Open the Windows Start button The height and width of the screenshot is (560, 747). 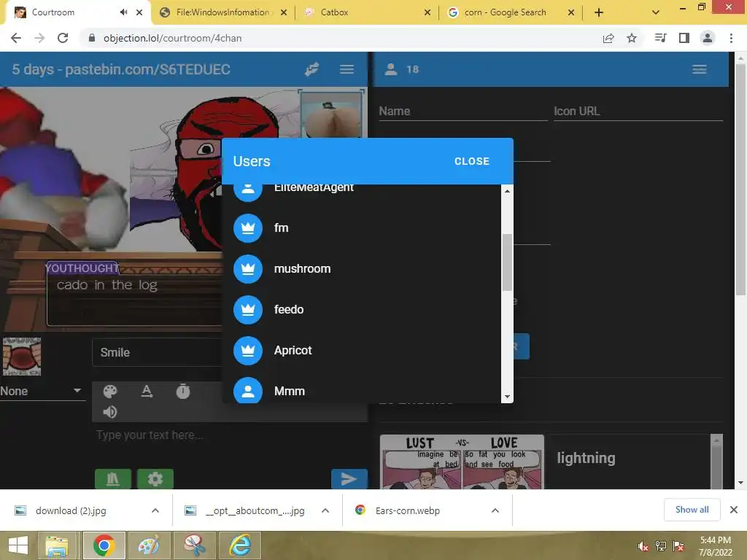(x=18, y=545)
